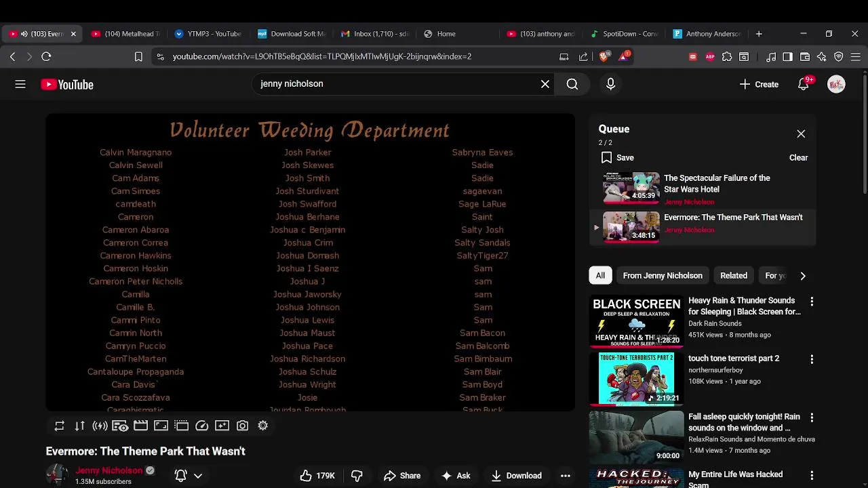Open Brave Rewards triangle icon

click(x=624, y=56)
